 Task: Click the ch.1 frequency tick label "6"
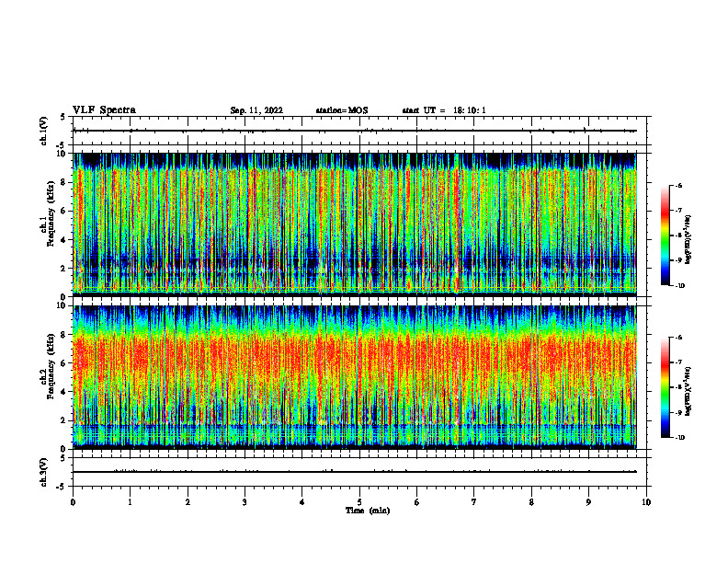point(64,211)
